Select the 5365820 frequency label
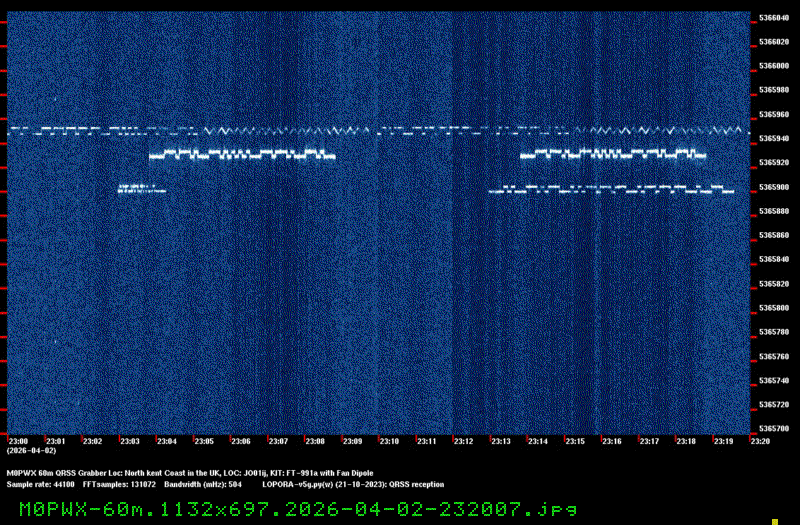 pos(774,284)
